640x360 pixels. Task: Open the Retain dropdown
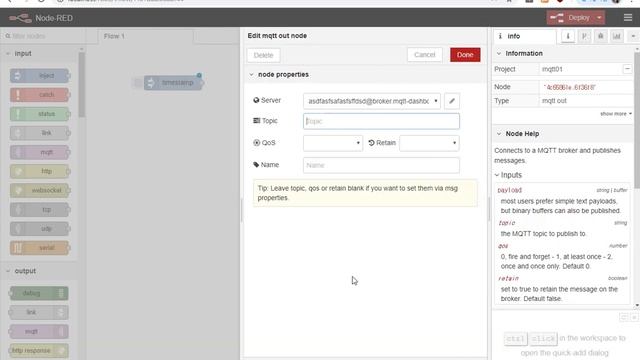click(429, 143)
